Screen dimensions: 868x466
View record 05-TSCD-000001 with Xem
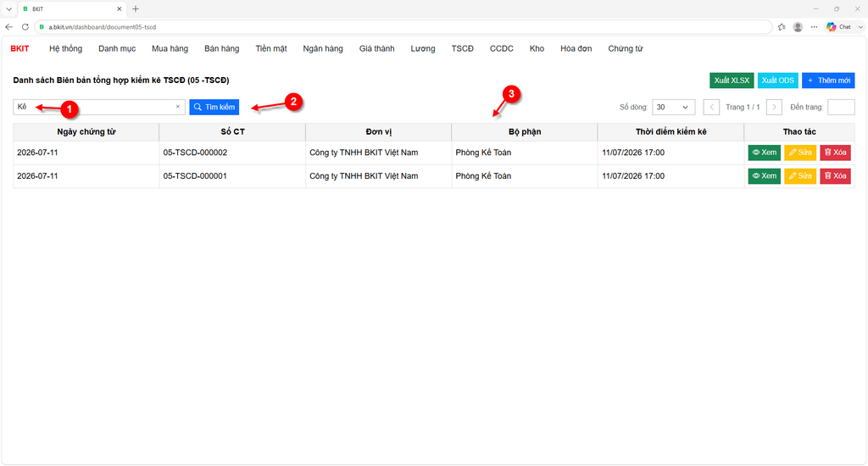point(764,176)
